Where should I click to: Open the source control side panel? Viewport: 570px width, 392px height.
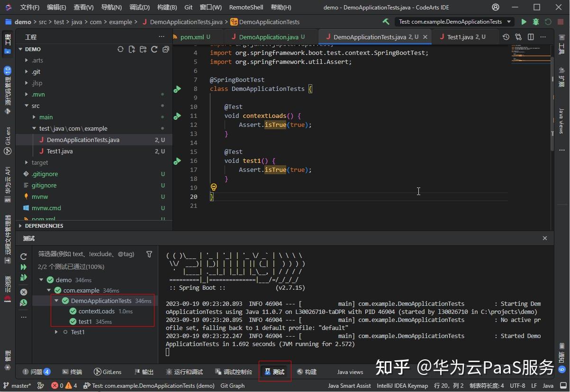[x=8, y=90]
